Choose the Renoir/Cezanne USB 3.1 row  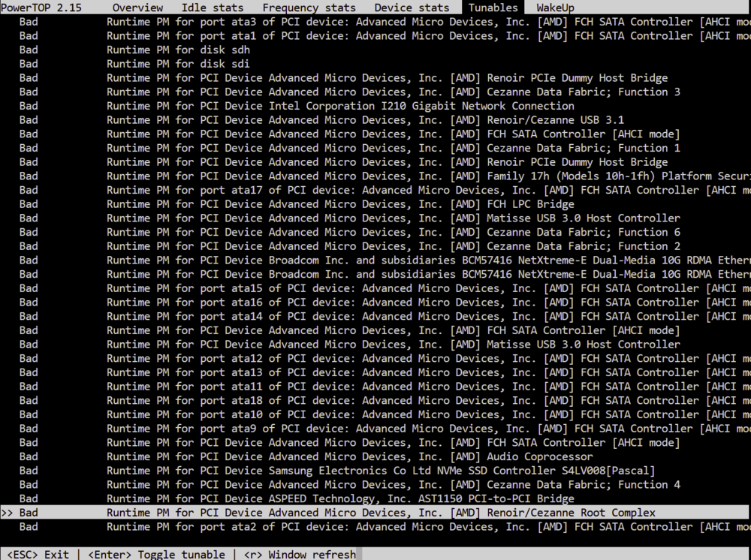pos(375,119)
